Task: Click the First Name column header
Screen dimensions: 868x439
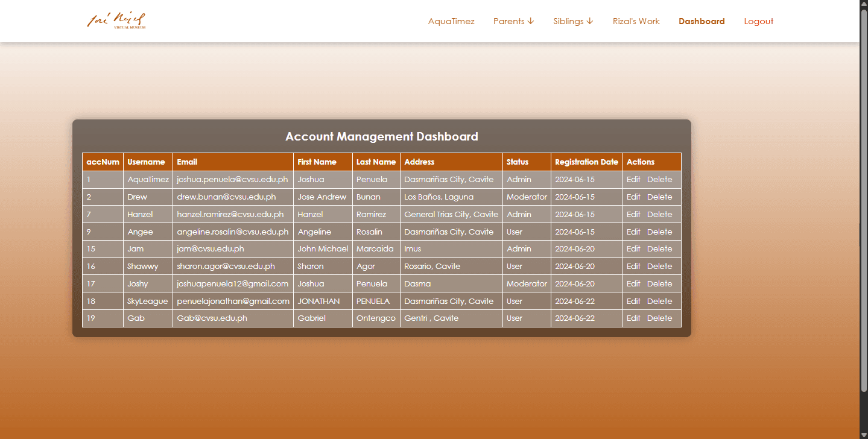Action: tap(323, 162)
